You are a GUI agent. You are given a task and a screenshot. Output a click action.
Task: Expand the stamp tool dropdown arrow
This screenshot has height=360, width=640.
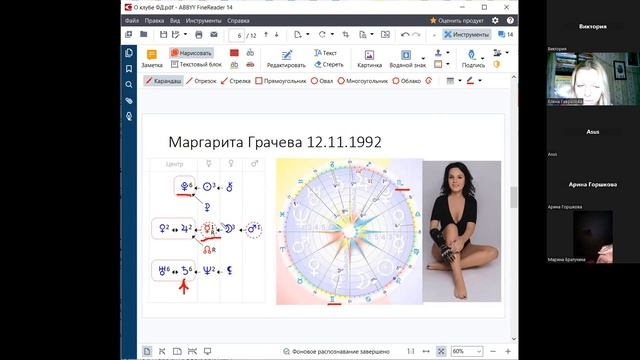click(448, 53)
